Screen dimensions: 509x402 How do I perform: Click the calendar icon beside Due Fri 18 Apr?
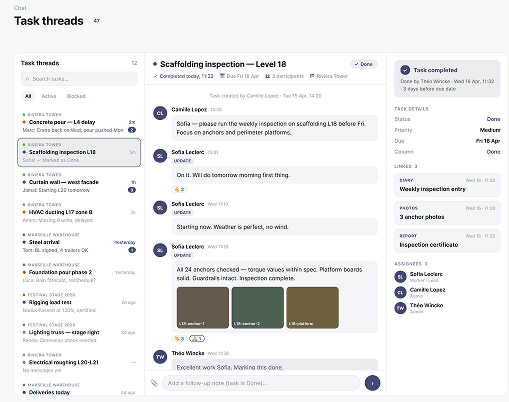[x=222, y=76]
